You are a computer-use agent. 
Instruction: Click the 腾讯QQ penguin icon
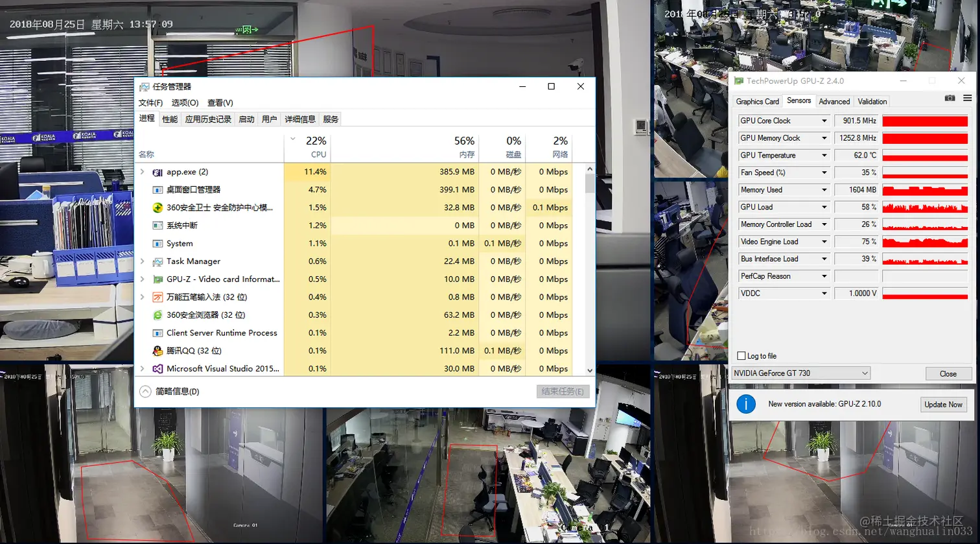coord(157,351)
